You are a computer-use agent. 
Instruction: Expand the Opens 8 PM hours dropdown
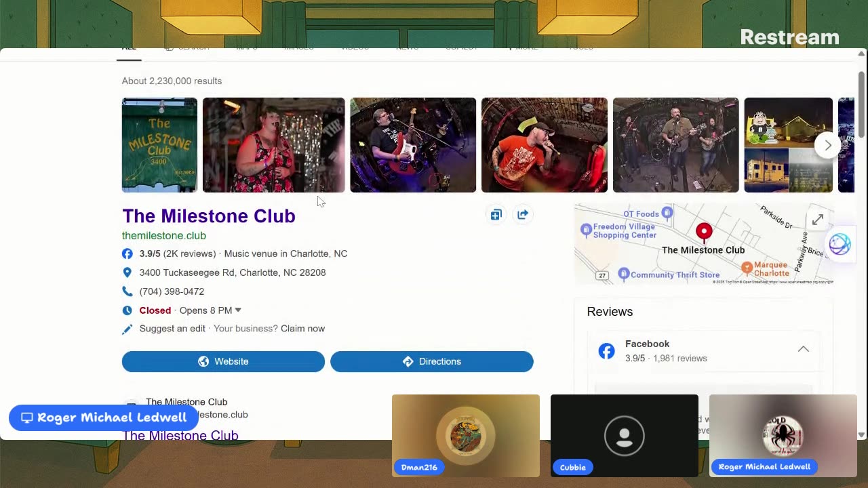tap(238, 310)
